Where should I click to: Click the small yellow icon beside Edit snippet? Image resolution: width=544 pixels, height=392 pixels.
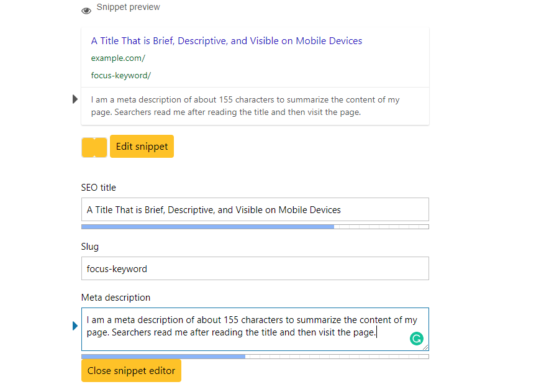click(94, 147)
